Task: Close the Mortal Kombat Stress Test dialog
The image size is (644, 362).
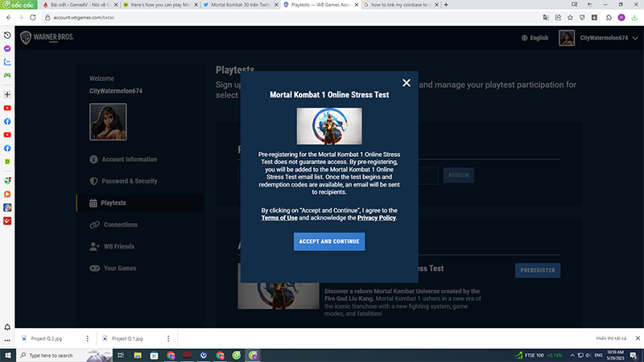Action: pos(407,83)
